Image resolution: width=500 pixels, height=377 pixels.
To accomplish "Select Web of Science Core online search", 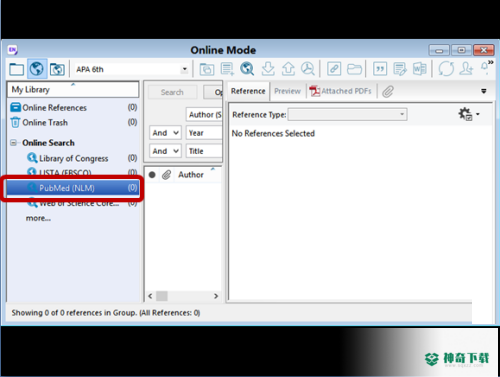I will point(82,203).
